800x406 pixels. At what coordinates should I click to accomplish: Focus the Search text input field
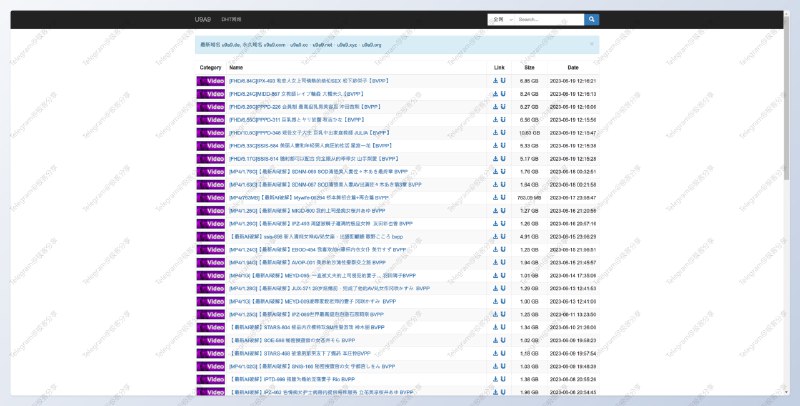550,19
